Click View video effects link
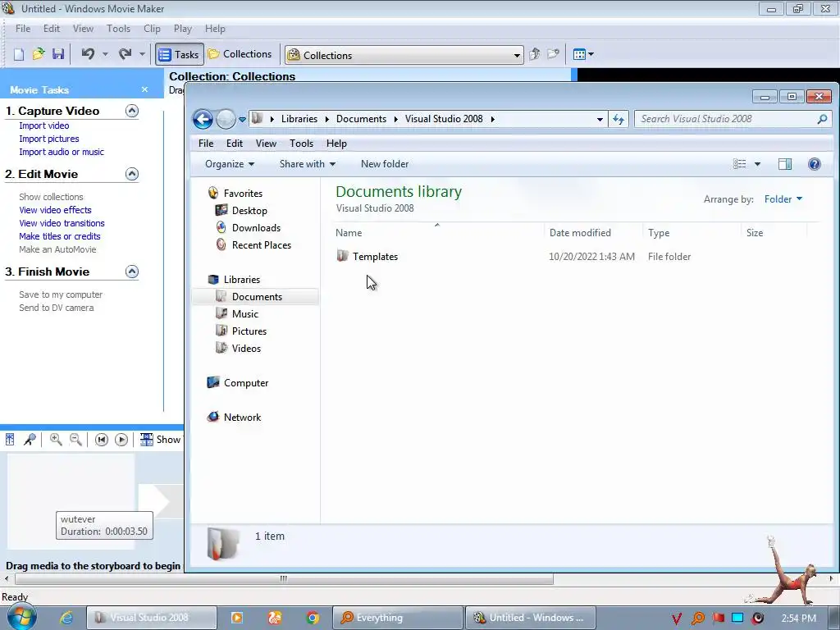840x630 pixels. pyautogui.click(x=55, y=210)
